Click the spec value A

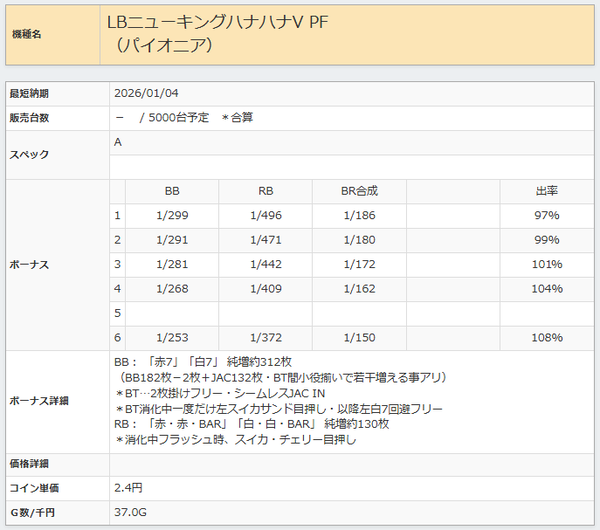(118, 142)
